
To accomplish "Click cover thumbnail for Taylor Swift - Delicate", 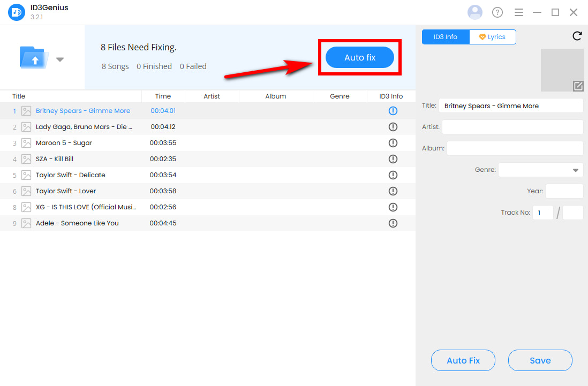I will pos(26,175).
